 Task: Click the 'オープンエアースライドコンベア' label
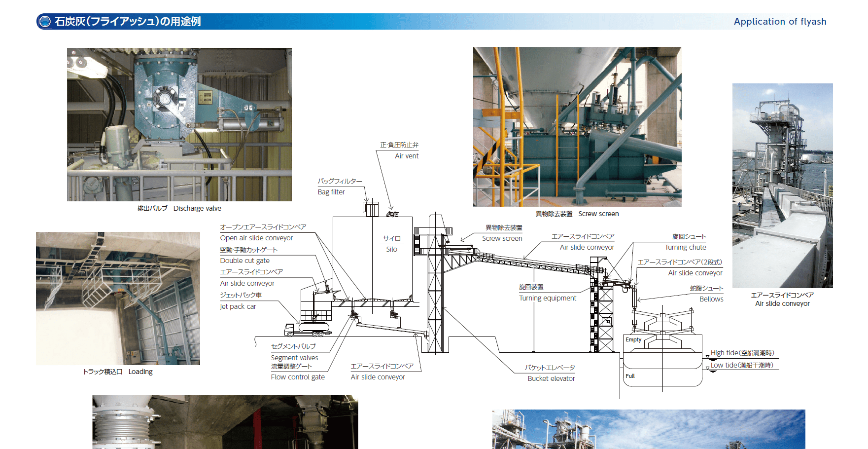coord(263,227)
